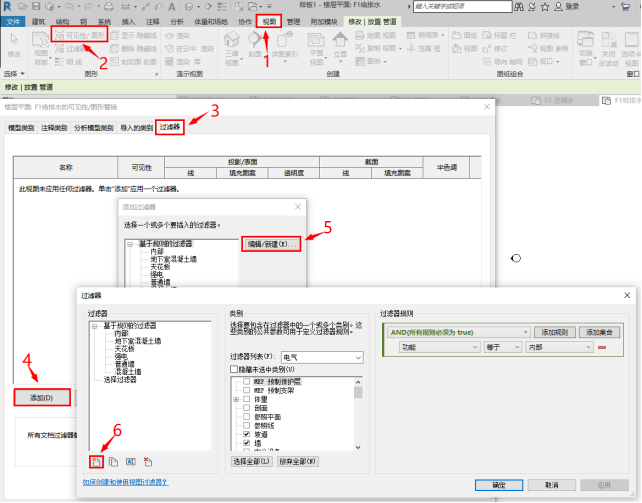Open the 内部 value dropdown
Screen dimensions: 642x503
tap(559, 347)
